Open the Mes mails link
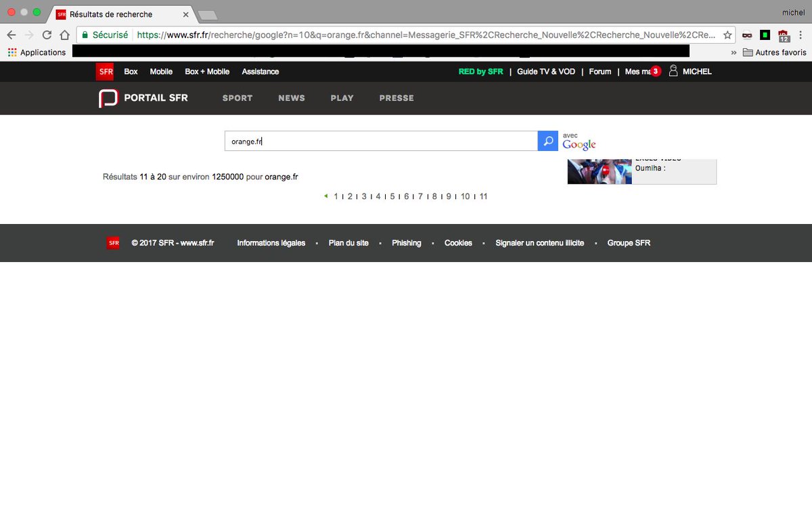The image size is (812, 507). coord(638,71)
